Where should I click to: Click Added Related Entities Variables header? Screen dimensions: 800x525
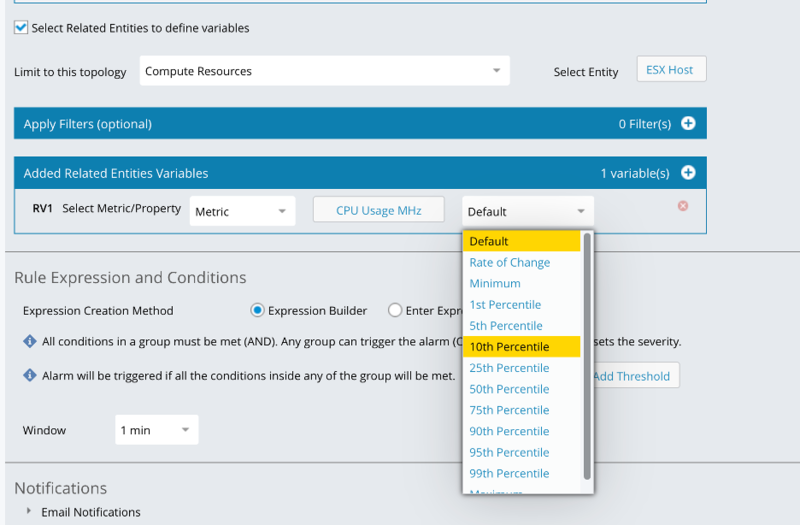click(x=360, y=173)
